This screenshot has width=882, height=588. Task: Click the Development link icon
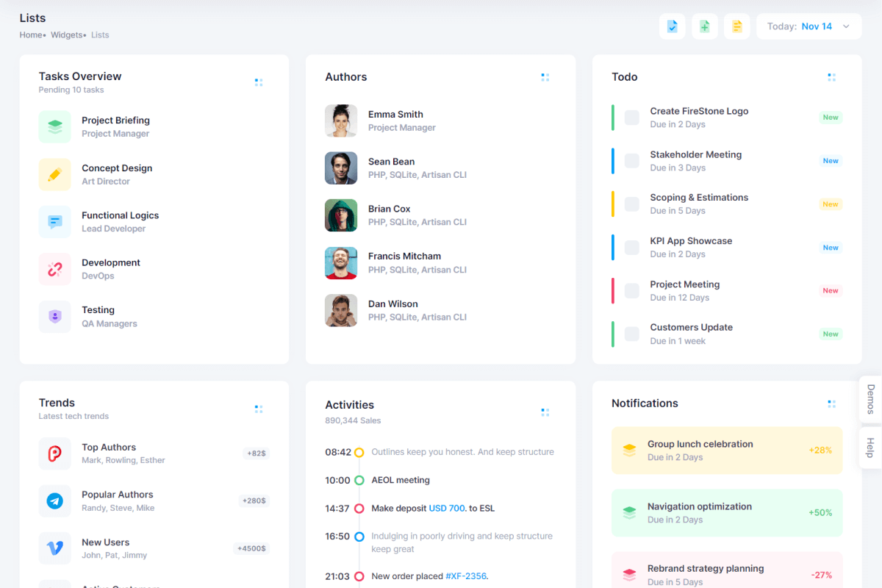pyautogui.click(x=55, y=269)
